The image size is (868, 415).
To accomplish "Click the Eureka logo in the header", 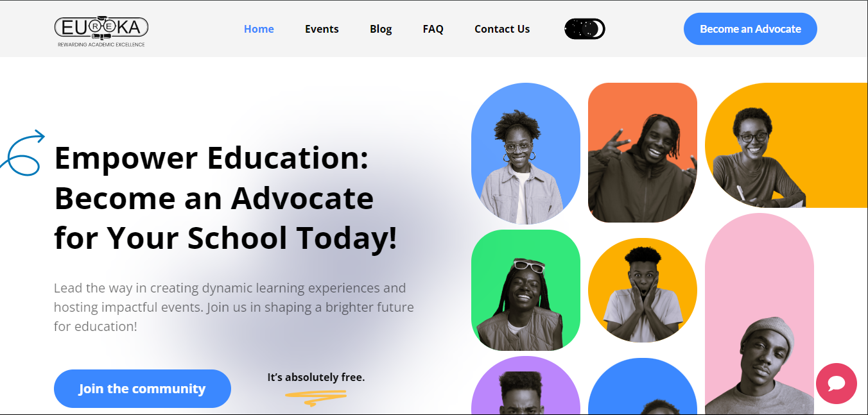I will tap(101, 31).
